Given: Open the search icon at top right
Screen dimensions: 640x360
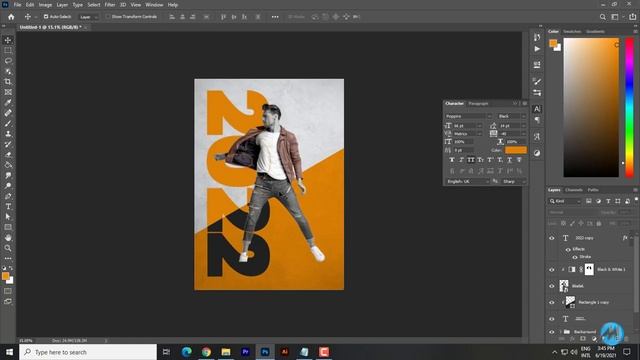Looking at the screenshot, I should [602, 17].
